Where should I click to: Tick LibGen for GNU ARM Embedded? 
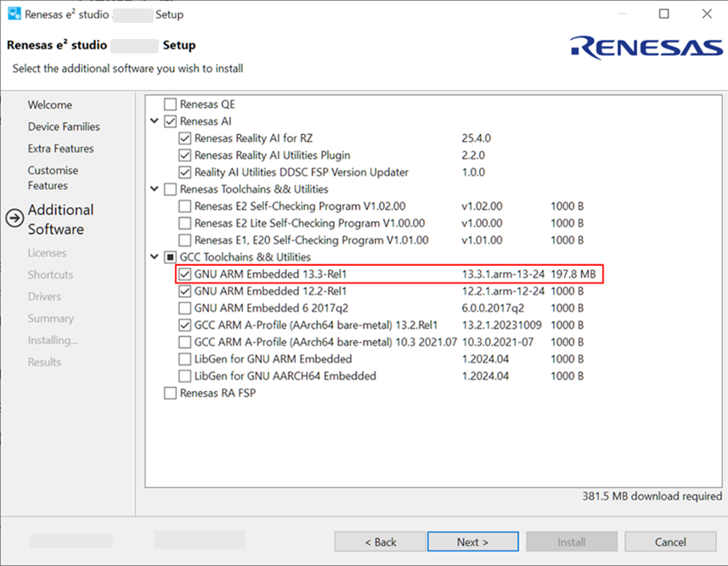pyautogui.click(x=185, y=359)
